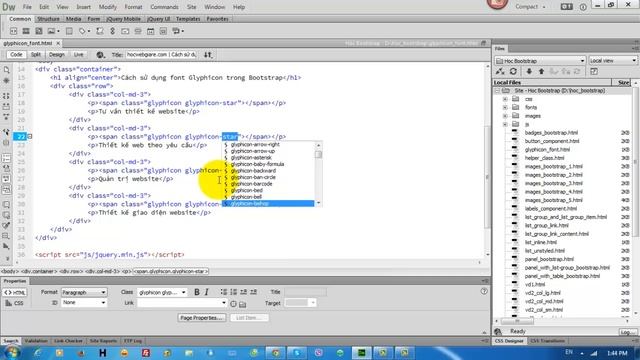Click the Unordered List icon in Properties
This screenshot has width=640, height=360.
coord(224,292)
